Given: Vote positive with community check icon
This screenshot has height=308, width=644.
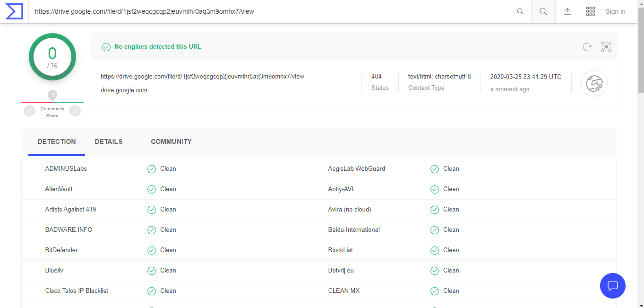Looking at the screenshot, I should pos(75,111).
